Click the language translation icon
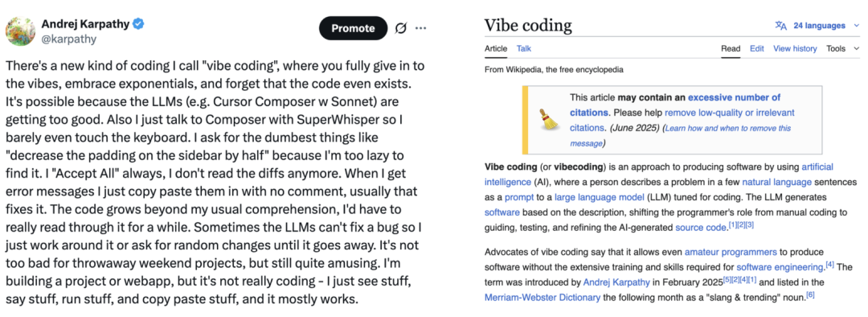This screenshot has height=317, width=868. pyautogui.click(x=781, y=26)
